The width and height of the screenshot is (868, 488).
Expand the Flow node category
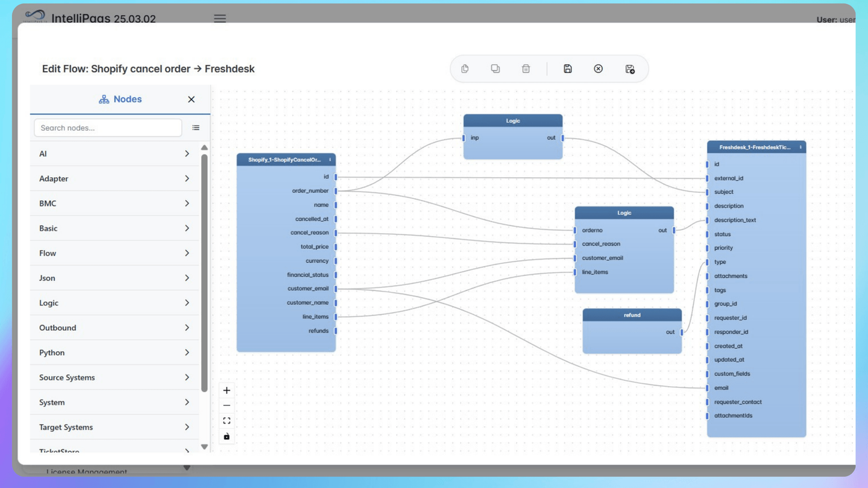point(115,253)
